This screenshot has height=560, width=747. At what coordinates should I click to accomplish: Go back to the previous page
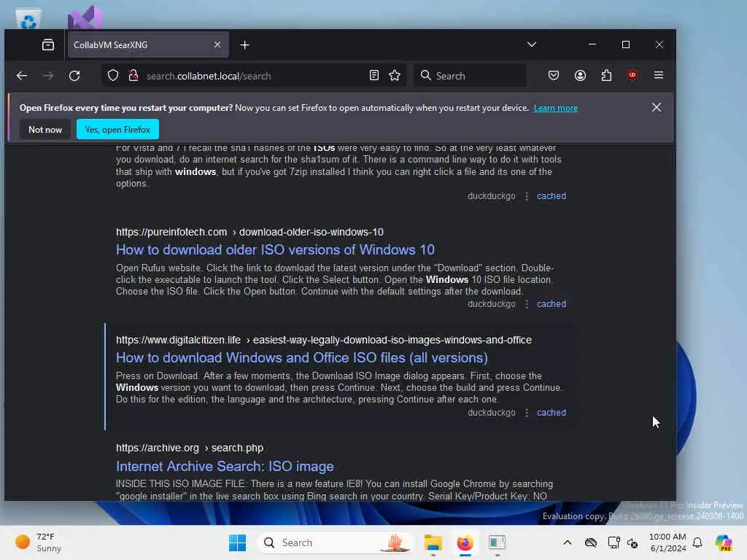(22, 76)
